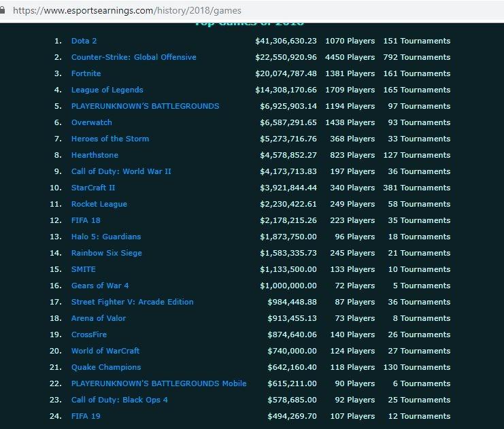Open PLAYERUNKNOWN'S BATTLEGROUNDS link in row 5
Screen dimensions: 504x429
coord(146,106)
